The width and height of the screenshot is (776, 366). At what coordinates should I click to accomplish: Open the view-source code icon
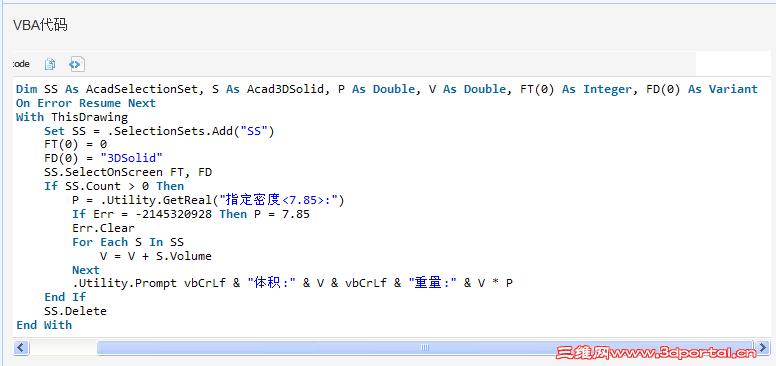click(77, 64)
